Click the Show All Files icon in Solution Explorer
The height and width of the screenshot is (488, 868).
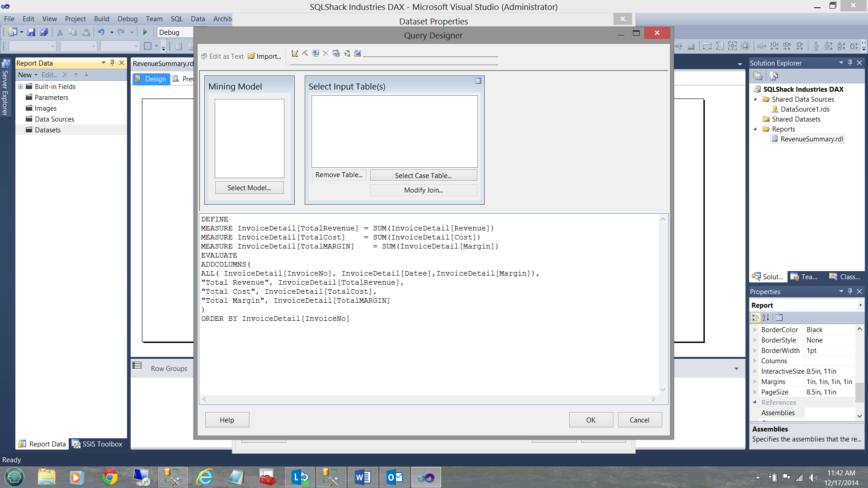[774, 76]
